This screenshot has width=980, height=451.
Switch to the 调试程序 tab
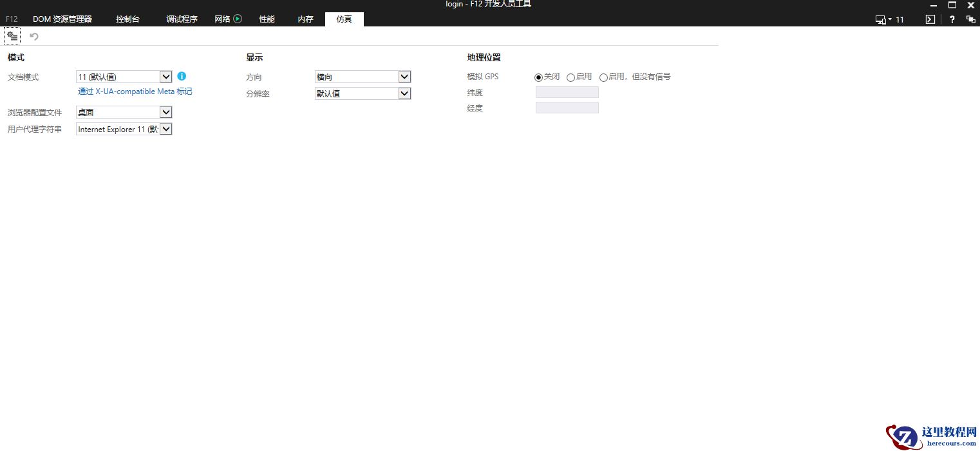pyautogui.click(x=182, y=19)
